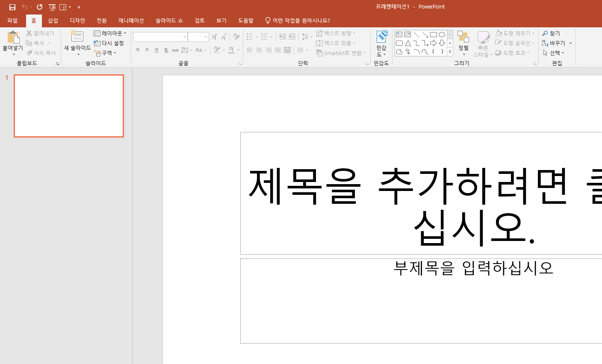602x364 pixels.
Task: Click the Arrange (정렬) icon
Action: coord(463,37)
